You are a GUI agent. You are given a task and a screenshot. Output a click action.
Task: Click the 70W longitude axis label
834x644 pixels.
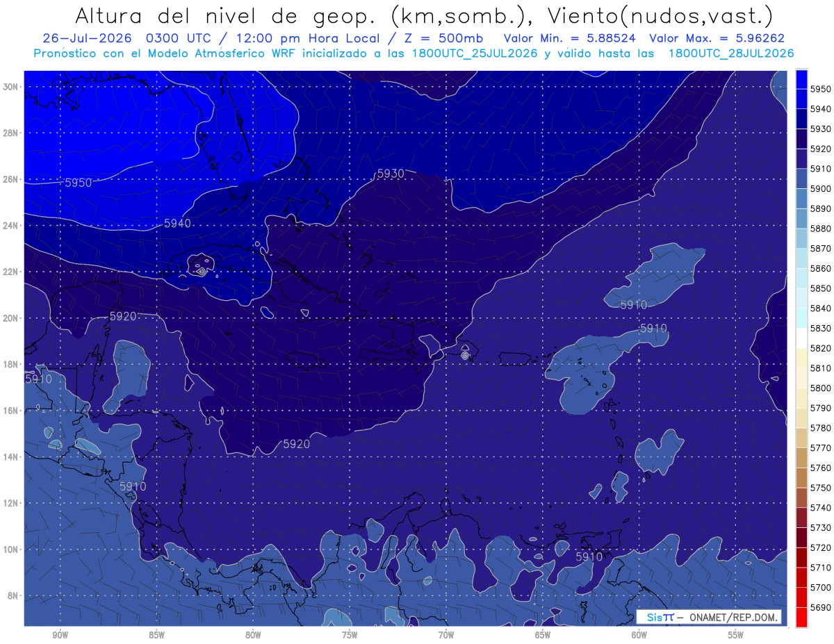click(446, 636)
